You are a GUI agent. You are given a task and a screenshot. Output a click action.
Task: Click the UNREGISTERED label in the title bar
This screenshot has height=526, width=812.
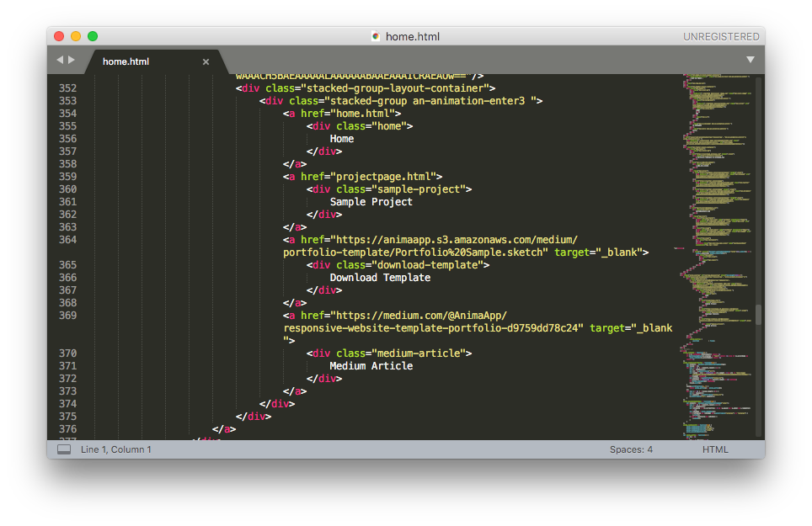pos(721,36)
